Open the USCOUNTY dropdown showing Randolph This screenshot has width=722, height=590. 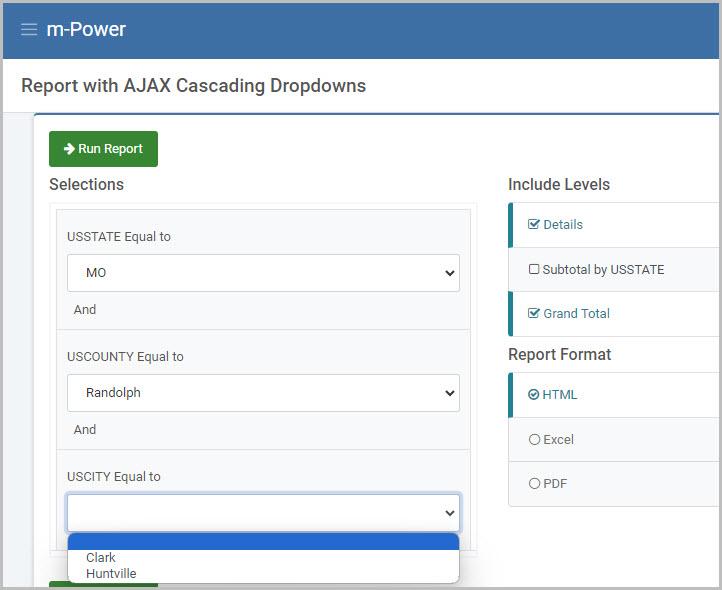(x=263, y=393)
